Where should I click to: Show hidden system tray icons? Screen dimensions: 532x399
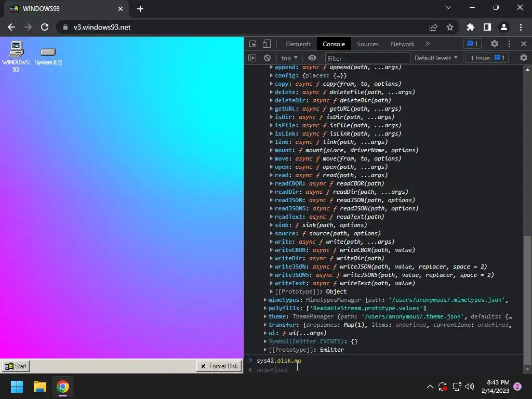pyautogui.click(x=430, y=387)
